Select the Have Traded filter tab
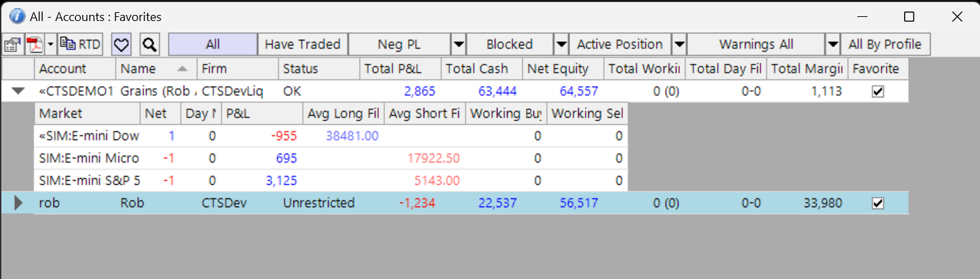 click(x=302, y=45)
